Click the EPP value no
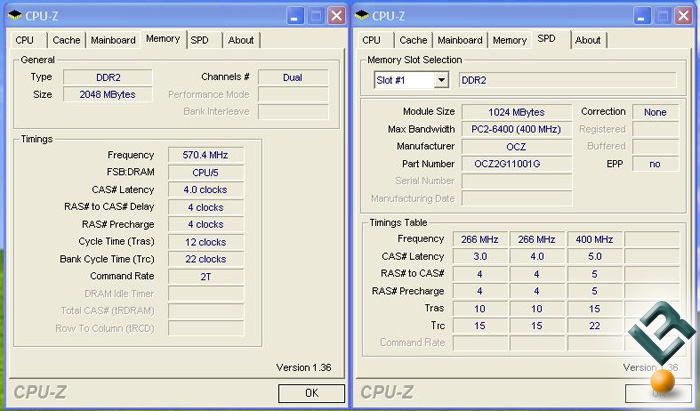 [655, 164]
